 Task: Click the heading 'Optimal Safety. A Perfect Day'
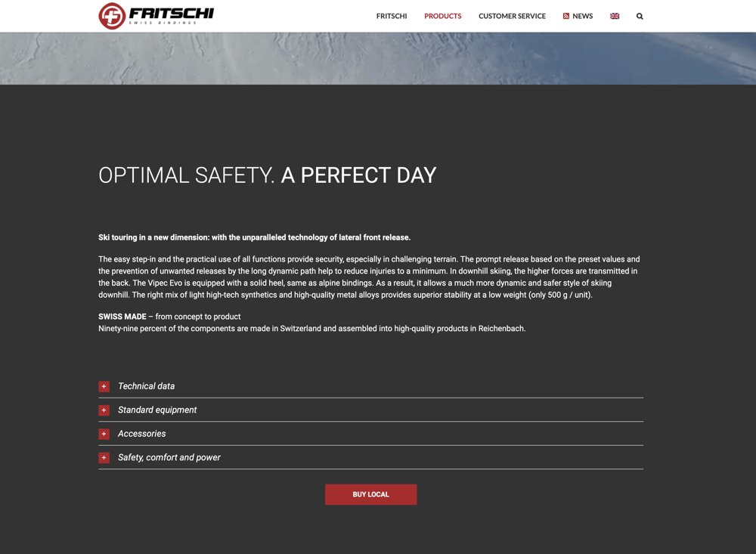pyautogui.click(x=267, y=175)
